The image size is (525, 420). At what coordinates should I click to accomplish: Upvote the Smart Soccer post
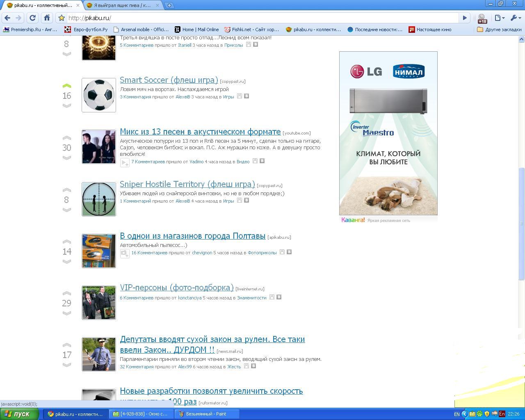click(x=67, y=86)
